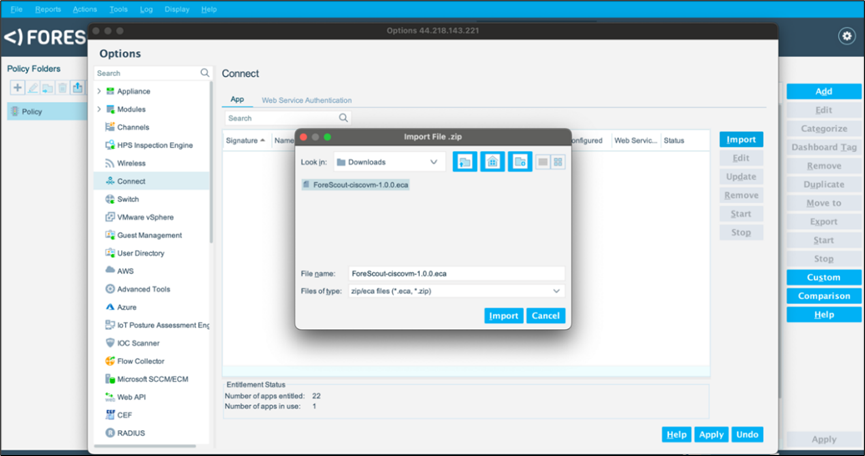This screenshot has height=456, width=865.
Task: Select the AWS cloud icon
Action: coord(110,271)
